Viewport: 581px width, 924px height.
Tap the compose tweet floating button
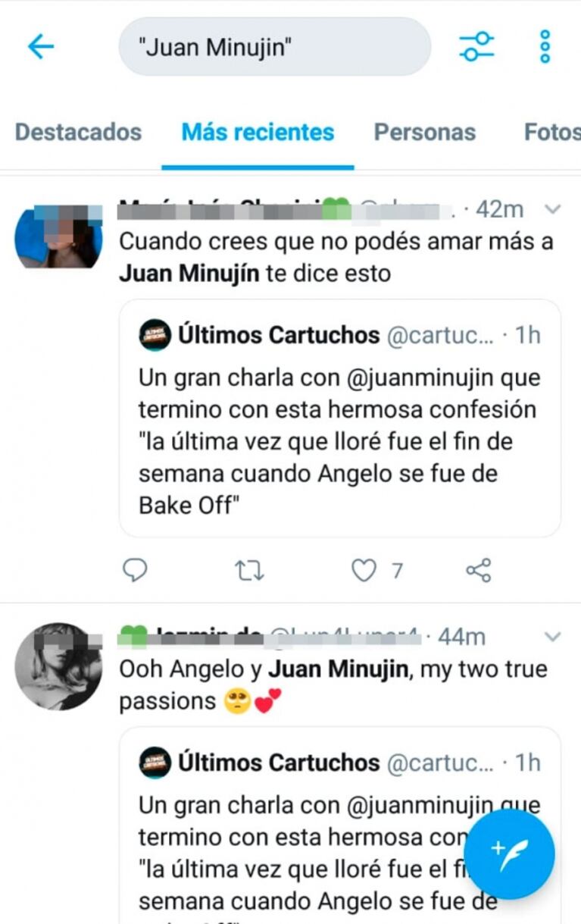[x=509, y=854]
